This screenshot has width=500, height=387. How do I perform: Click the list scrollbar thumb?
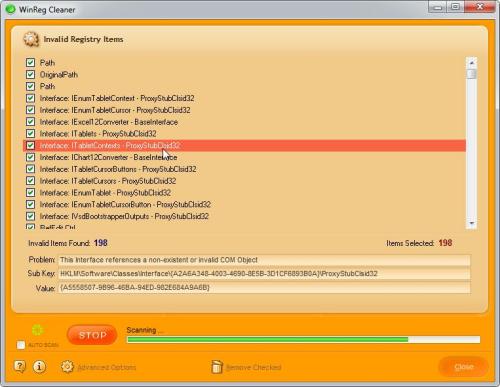coord(471,74)
